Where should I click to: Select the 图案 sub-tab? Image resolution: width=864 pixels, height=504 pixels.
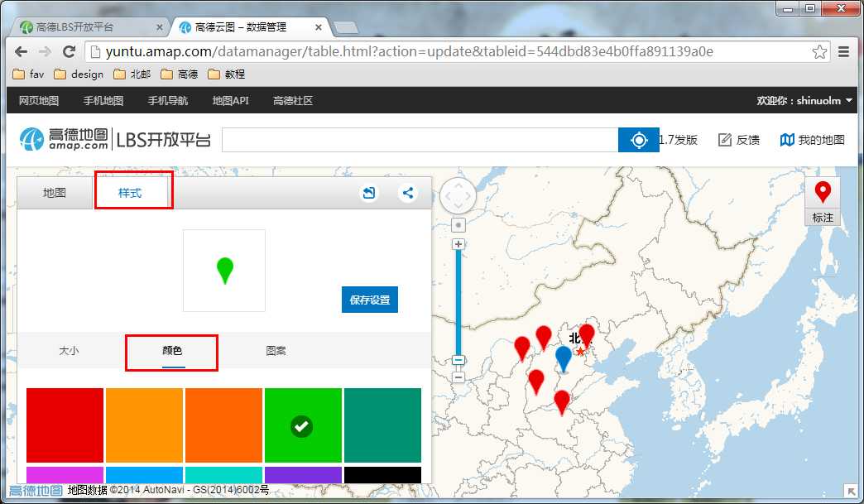point(276,350)
